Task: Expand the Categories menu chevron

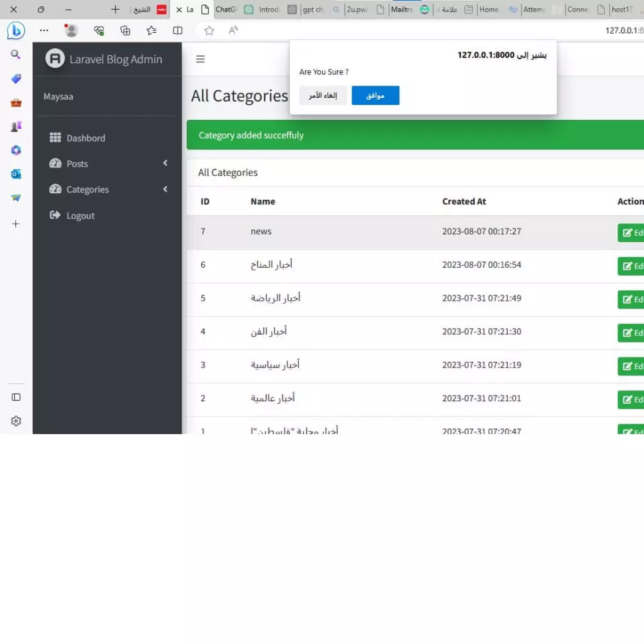Action: tap(165, 189)
